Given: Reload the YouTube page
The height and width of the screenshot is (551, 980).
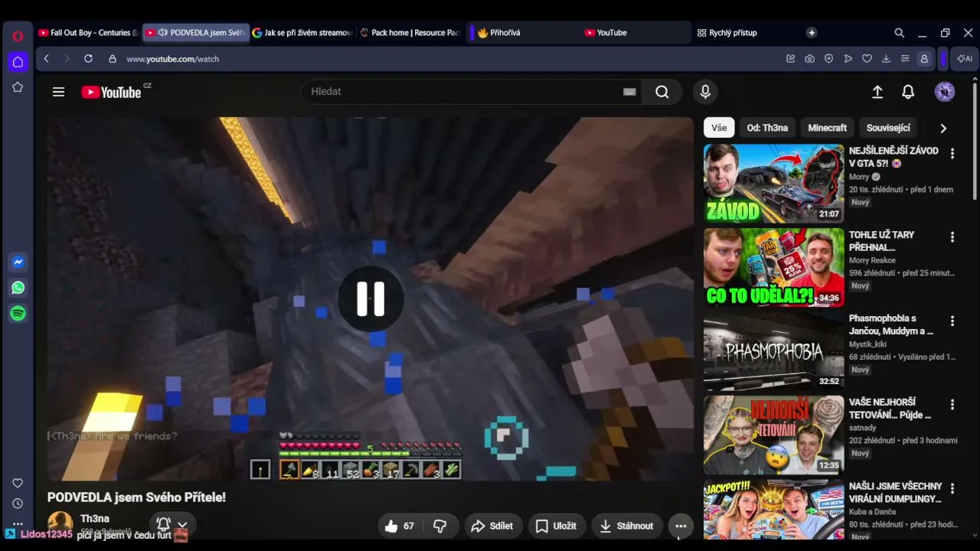Looking at the screenshot, I should [x=88, y=59].
